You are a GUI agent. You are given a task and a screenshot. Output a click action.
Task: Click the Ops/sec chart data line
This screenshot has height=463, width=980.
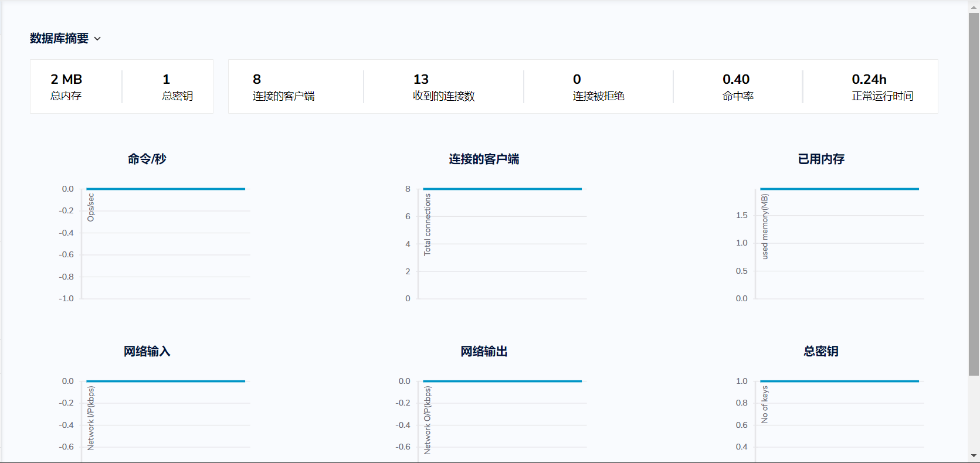165,189
